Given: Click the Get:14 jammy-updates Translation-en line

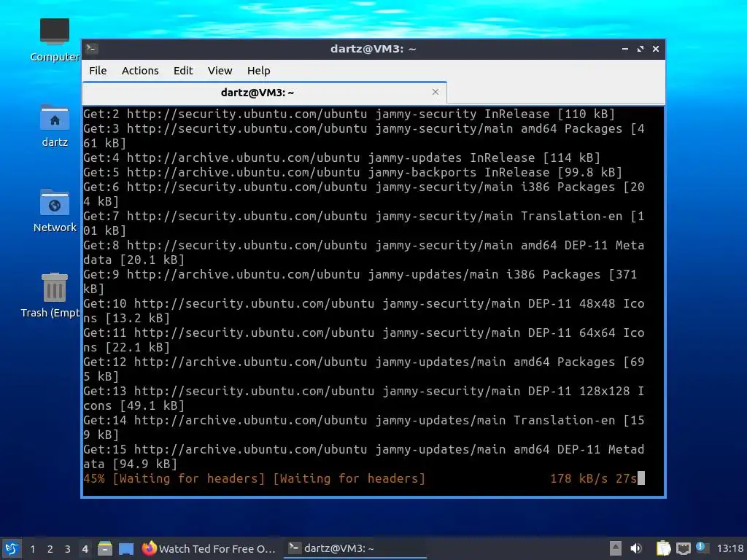Looking at the screenshot, I should (x=364, y=427).
